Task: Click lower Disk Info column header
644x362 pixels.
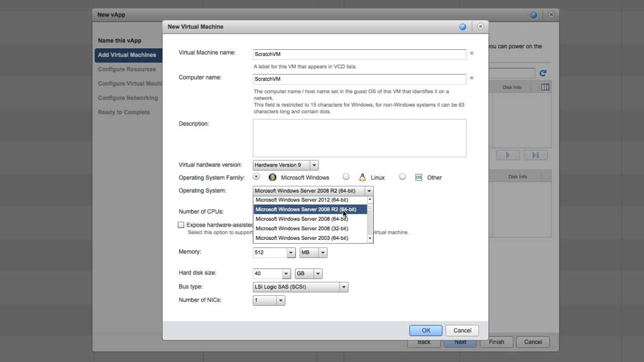Action: (518, 176)
